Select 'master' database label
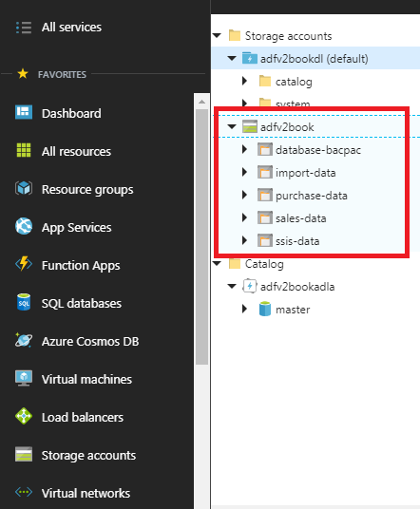Screen dimensions: 420x509 [293, 310]
